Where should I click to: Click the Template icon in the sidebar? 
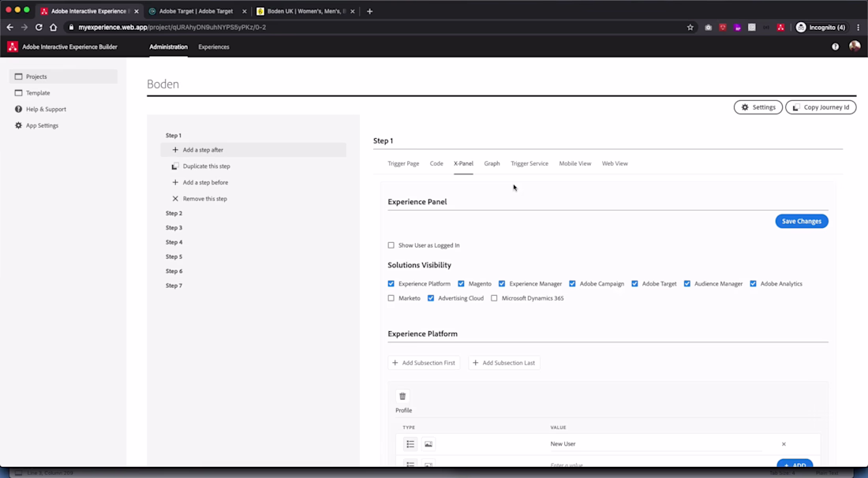(x=18, y=93)
